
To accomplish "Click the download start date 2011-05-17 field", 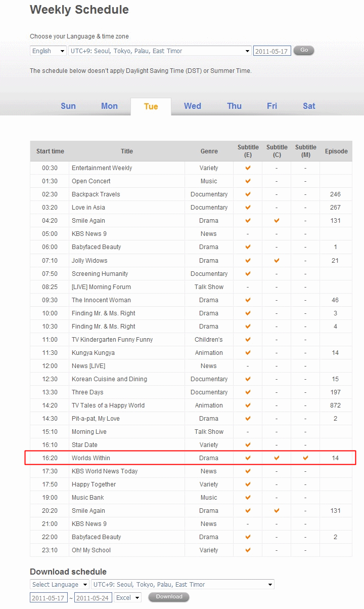I will click(49, 598).
